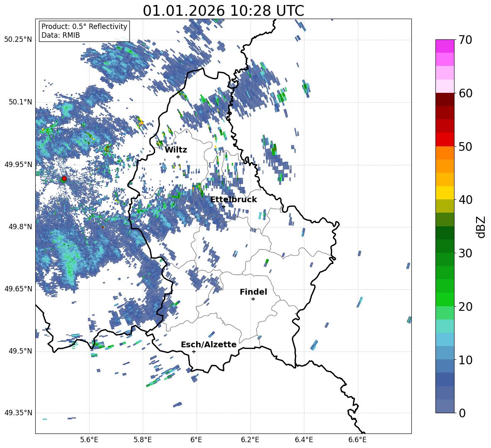Click the 50.25°N latitude label
Image resolution: width=491 pixels, height=448 pixels.
18,40
